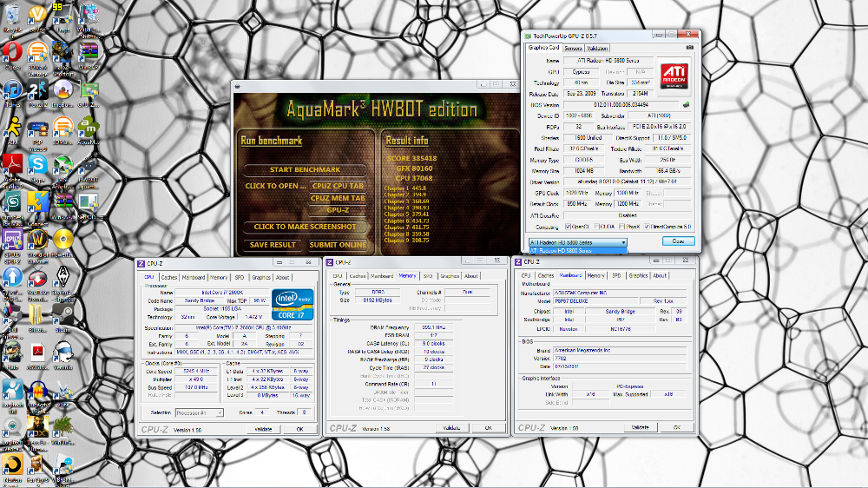
Task: Launch the World of Warcraft desktop shortcut
Action: (x=37, y=242)
